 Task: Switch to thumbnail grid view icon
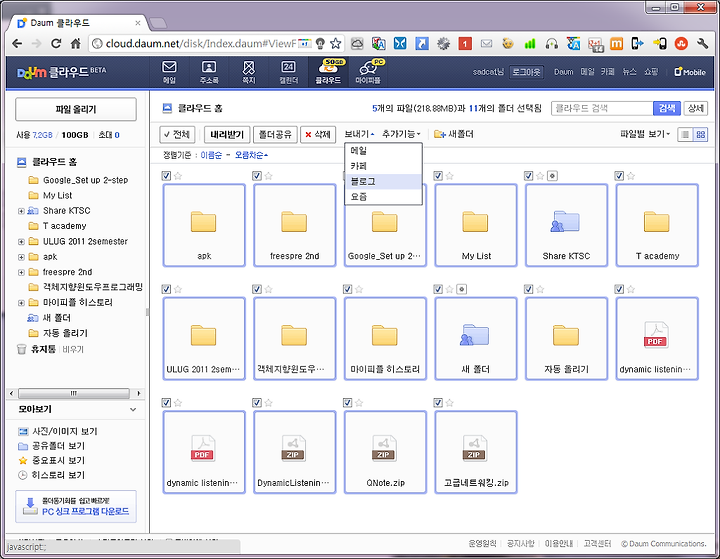(x=700, y=135)
